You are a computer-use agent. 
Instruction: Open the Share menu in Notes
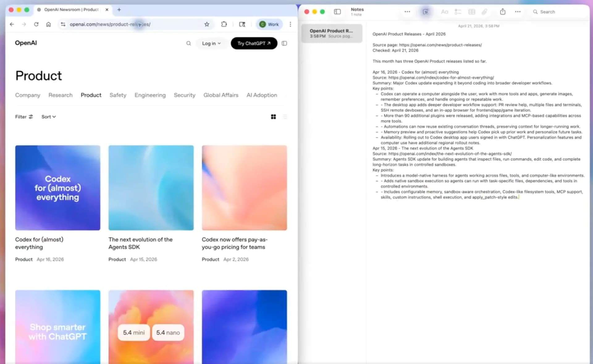coord(503,12)
